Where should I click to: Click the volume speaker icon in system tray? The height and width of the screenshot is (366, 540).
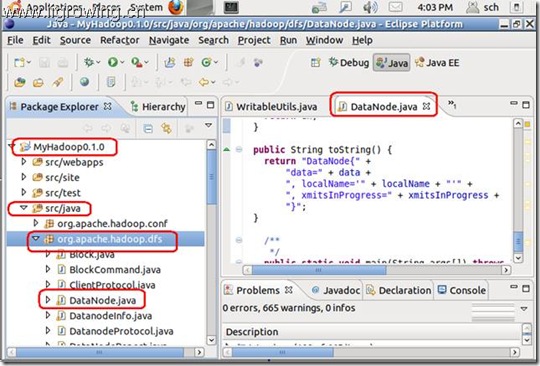[x=370, y=7]
